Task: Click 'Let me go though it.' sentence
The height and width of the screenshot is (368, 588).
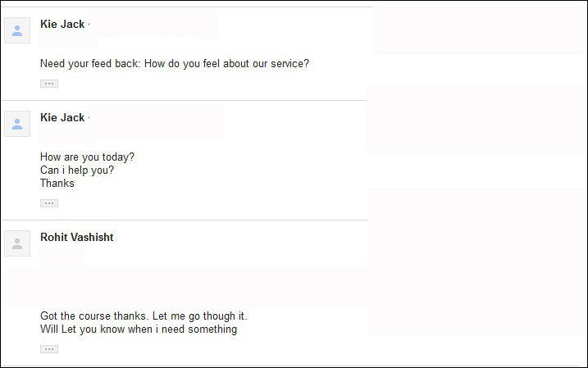Action: coord(200,316)
